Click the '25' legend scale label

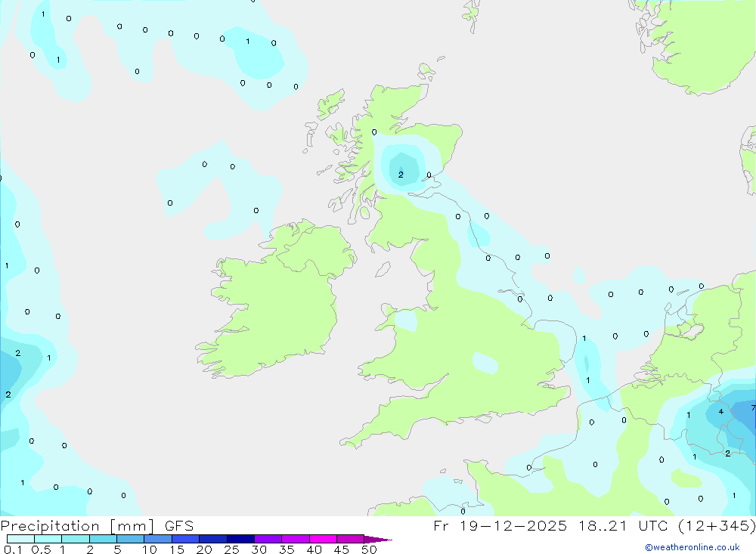[231, 549]
